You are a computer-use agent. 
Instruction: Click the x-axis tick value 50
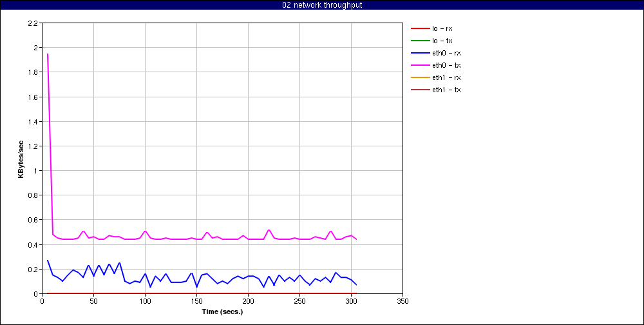[93, 301]
